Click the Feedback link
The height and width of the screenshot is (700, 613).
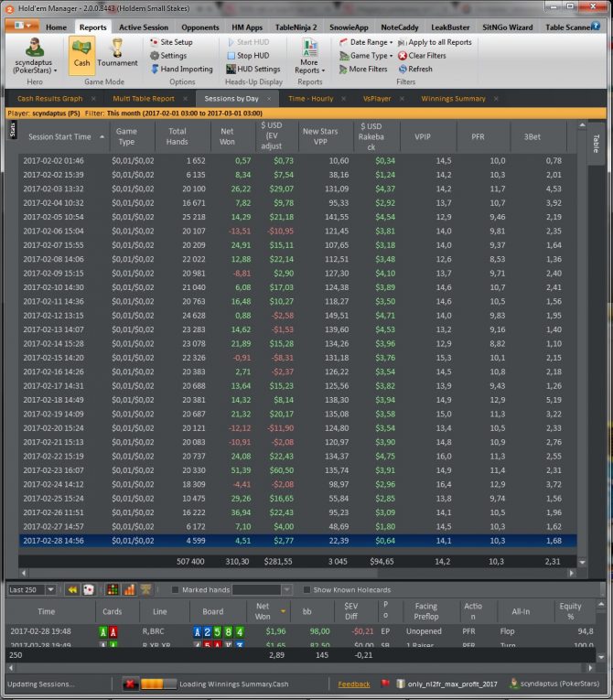(x=353, y=684)
